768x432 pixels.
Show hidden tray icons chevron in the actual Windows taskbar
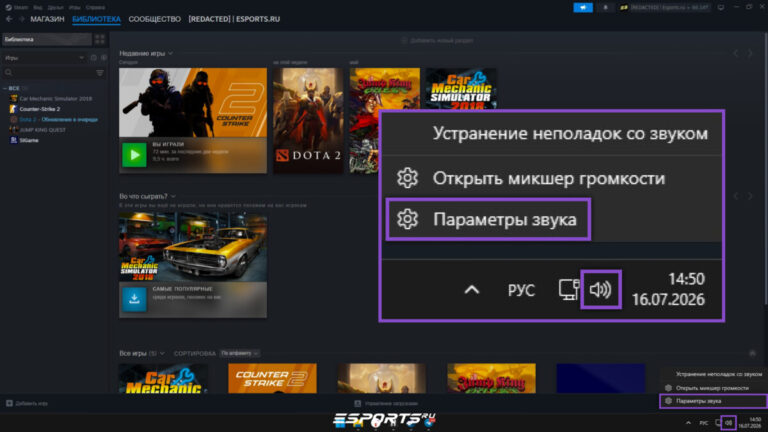[x=688, y=423]
